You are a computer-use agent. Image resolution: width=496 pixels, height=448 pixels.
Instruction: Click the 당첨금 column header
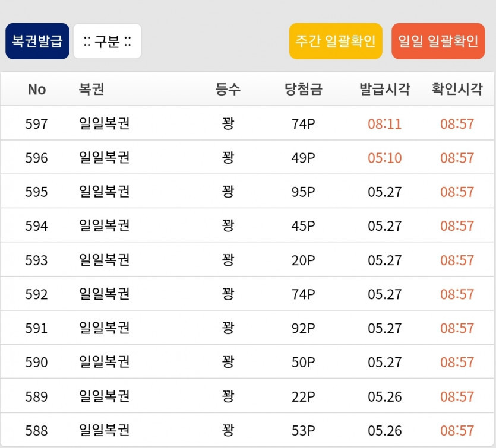point(303,89)
